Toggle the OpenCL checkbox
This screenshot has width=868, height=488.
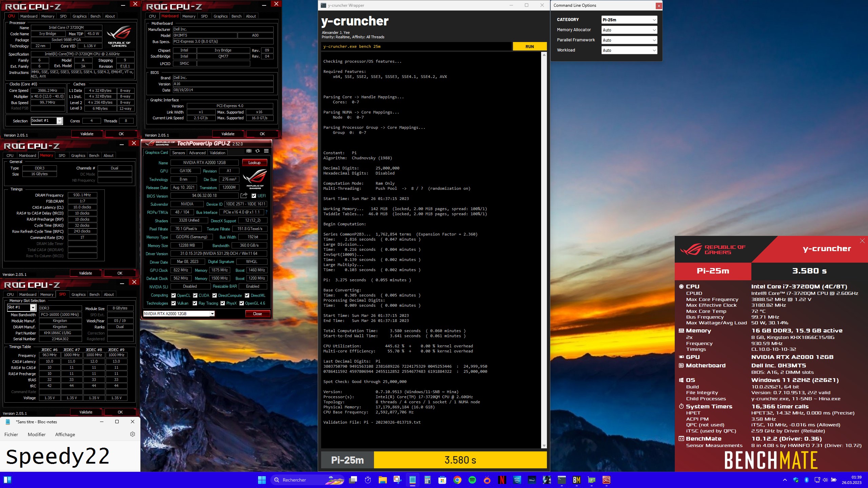point(174,295)
